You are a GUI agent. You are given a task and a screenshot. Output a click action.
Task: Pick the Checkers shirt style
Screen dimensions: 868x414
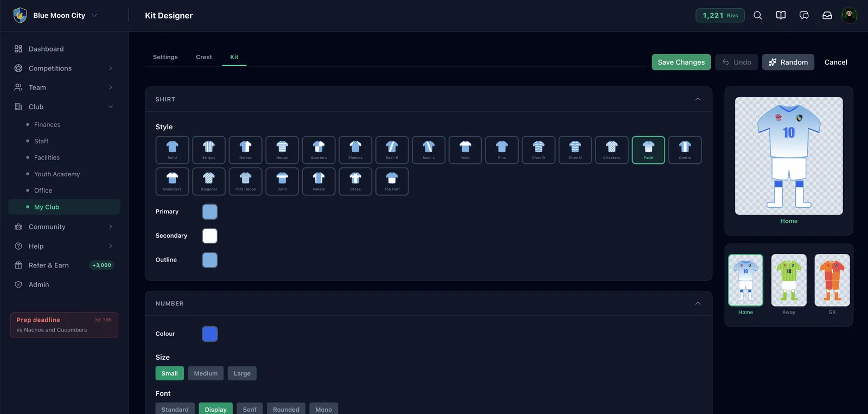(612, 150)
